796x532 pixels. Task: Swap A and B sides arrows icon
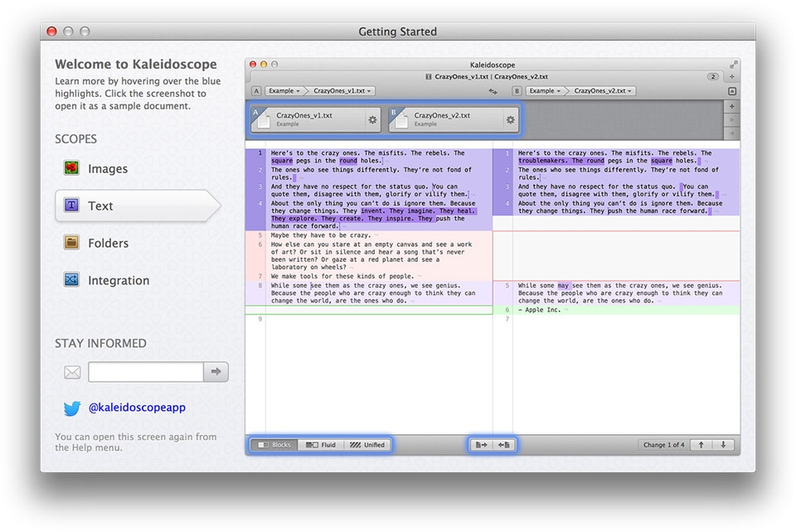tap(493, 91)
